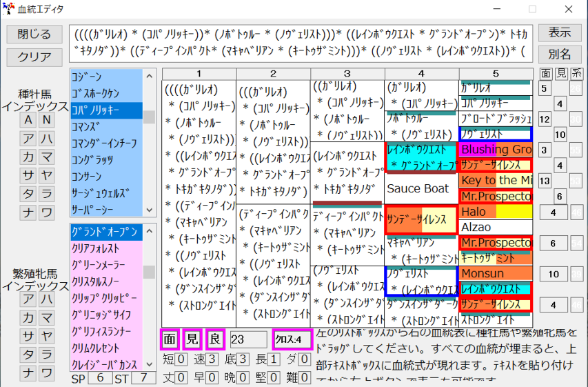Select サ in the broodmare (繁殖牝馬) index

coord(28,336)
